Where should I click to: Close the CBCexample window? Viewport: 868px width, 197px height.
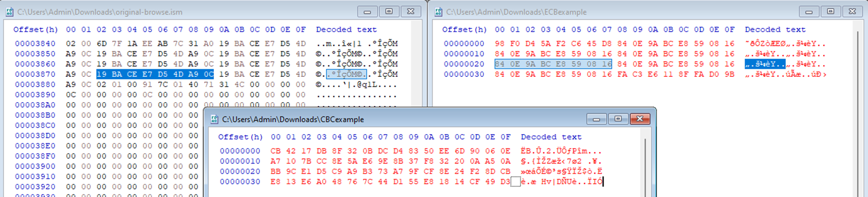tap(640, 119)
